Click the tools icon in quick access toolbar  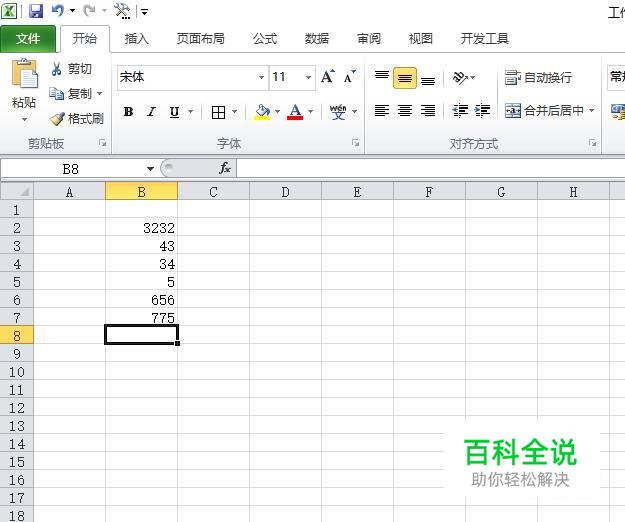tap(122, 11)
